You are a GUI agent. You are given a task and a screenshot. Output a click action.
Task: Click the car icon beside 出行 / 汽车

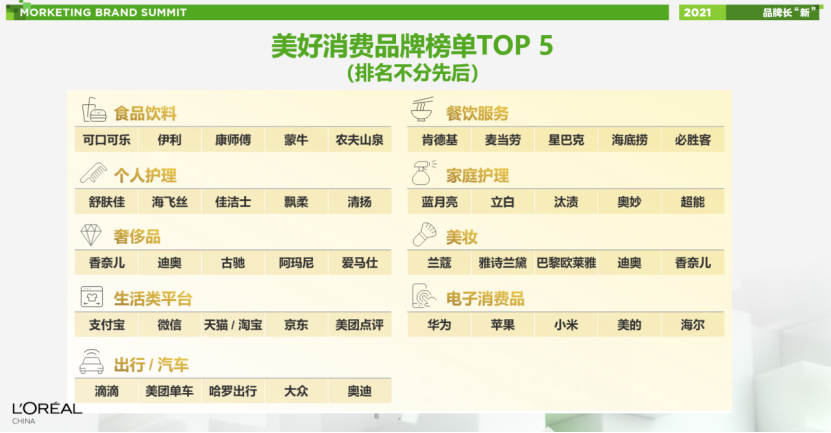(92, 362)
